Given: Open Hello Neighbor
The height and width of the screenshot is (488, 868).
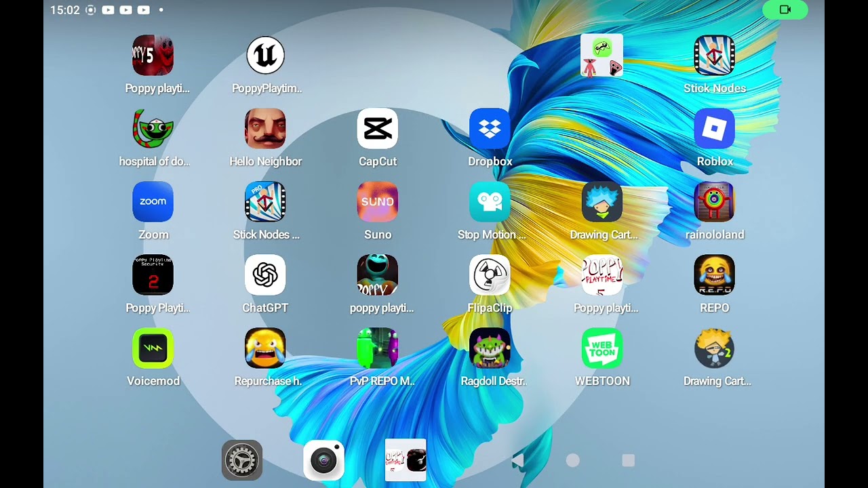Looking at the screenshot, I should click(265, 129).
